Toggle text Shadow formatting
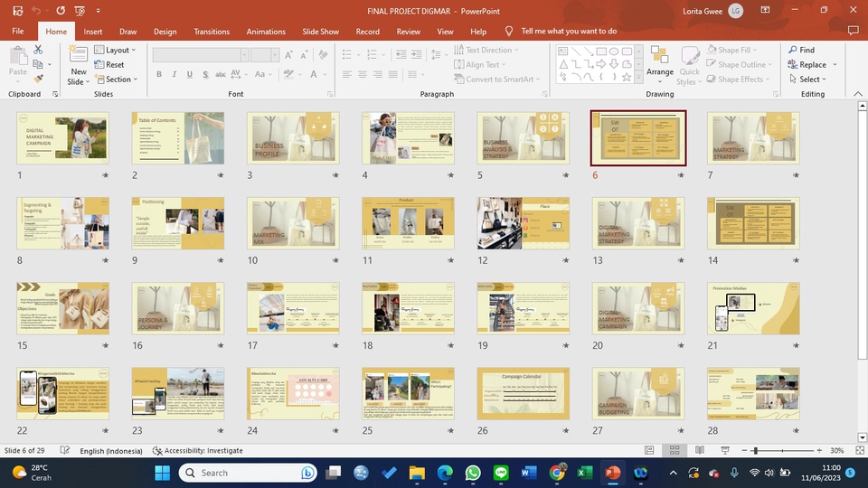 click(205, 74)
